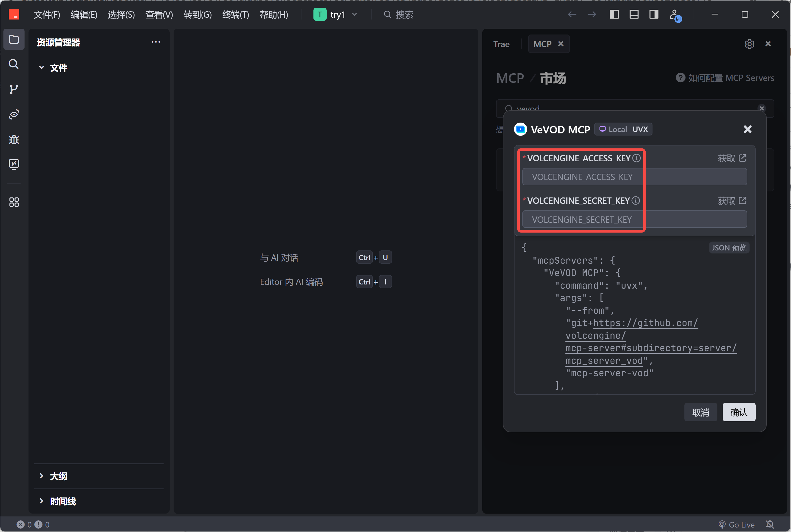The image size is (791, 532).
Task: Open the try1 project dropdown
Action: [336, 14]
